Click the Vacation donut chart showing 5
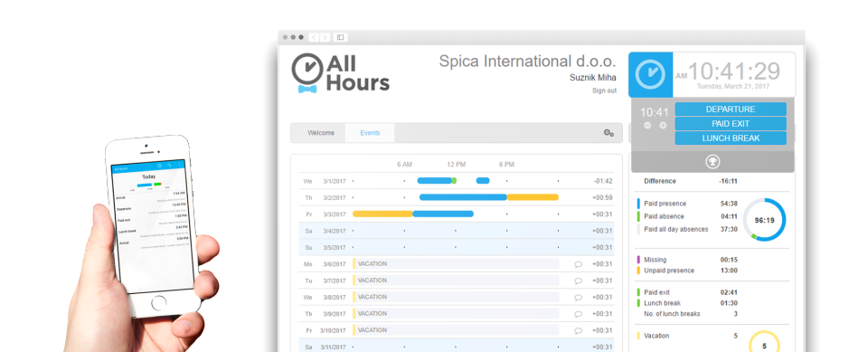The height and width of the screenshot is (352, 868). pos(764,341)
